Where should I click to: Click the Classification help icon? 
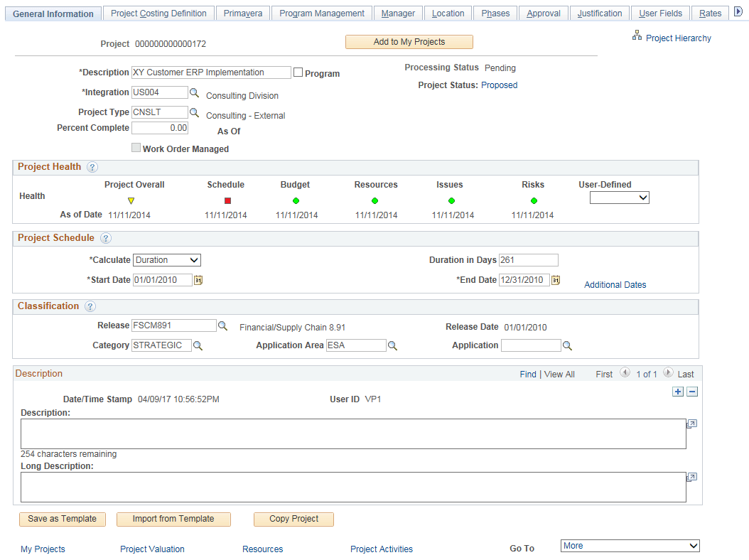pyautogui.click(x=89, y=306)
